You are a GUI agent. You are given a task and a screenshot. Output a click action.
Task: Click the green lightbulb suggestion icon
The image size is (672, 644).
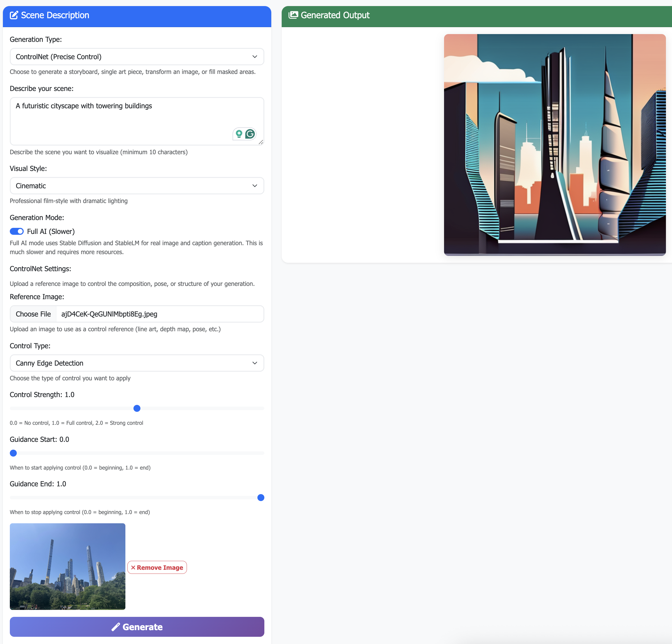click(x=239, y=134)
